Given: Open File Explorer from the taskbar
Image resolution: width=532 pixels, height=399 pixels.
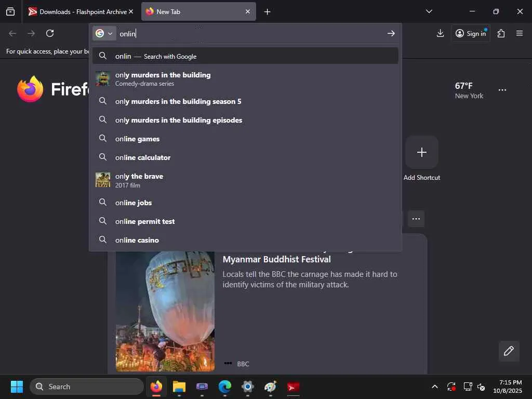Looking at the screenshot, I should (x=179, y=387).
